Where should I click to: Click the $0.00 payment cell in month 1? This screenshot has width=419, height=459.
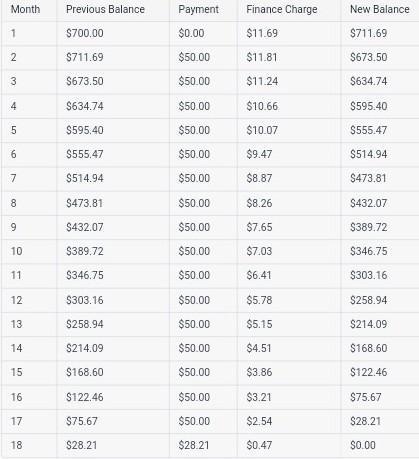tap(191, 33)
